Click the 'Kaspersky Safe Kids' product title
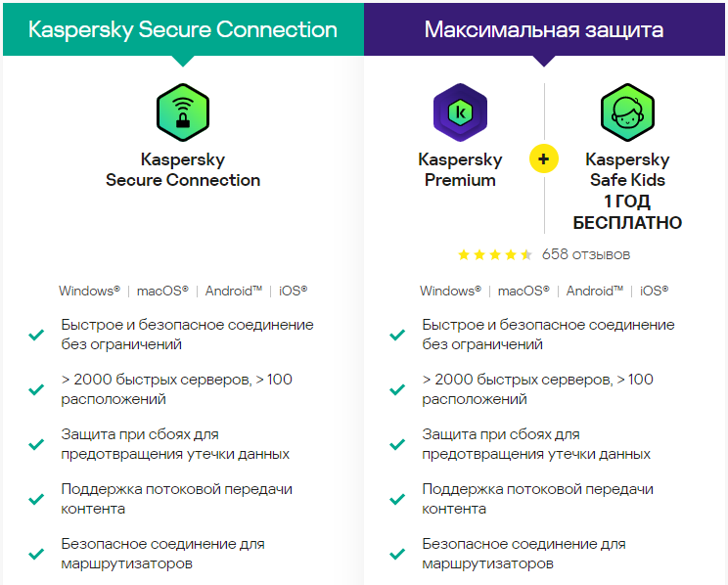This screenshot has height=585, width=728. click(x=627, y=169)
